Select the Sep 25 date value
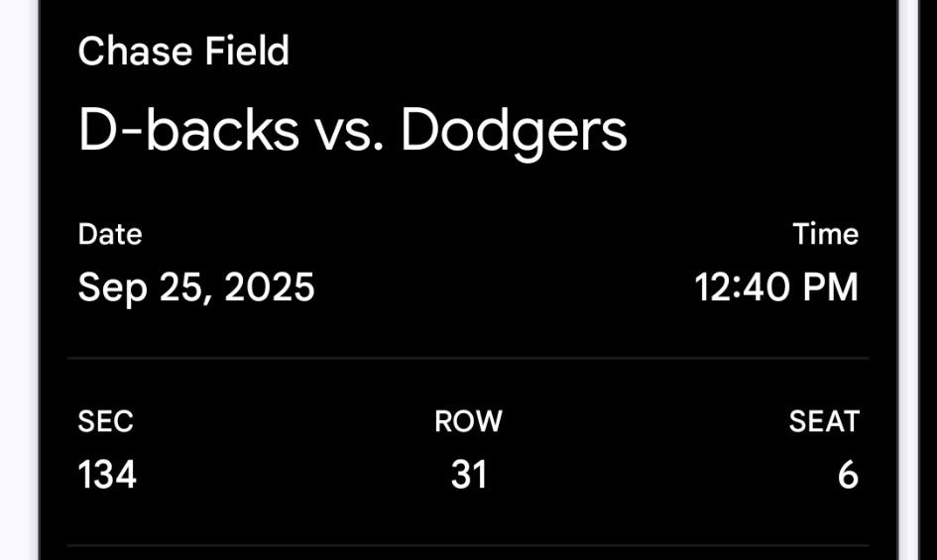Screen dimensions: 937x560 point(144,287)
